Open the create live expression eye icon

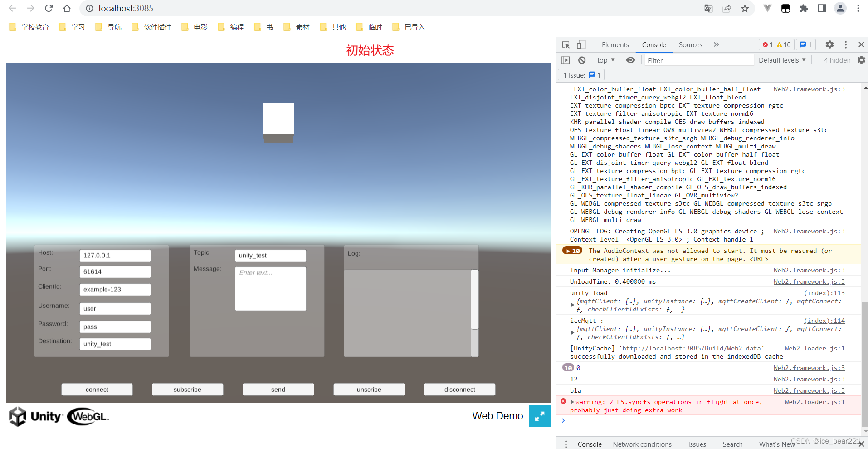[x=630, y=59]
